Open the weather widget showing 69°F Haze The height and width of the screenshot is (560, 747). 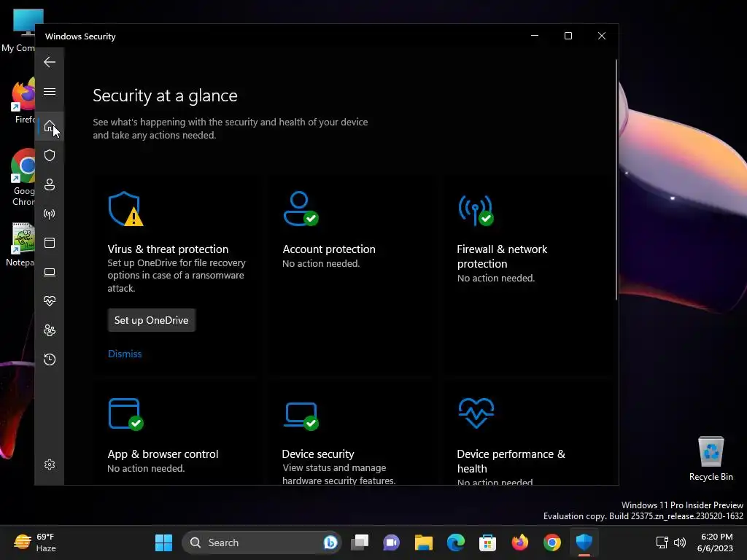(35, 542)
